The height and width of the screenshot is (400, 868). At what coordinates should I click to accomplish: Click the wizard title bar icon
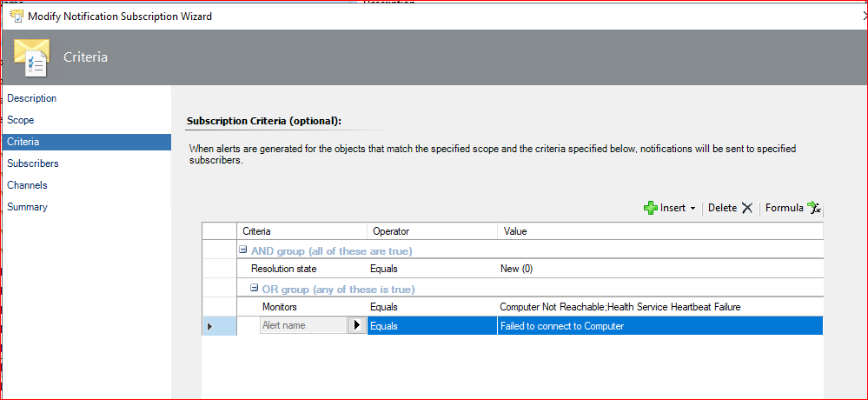(x=16, y=16)
